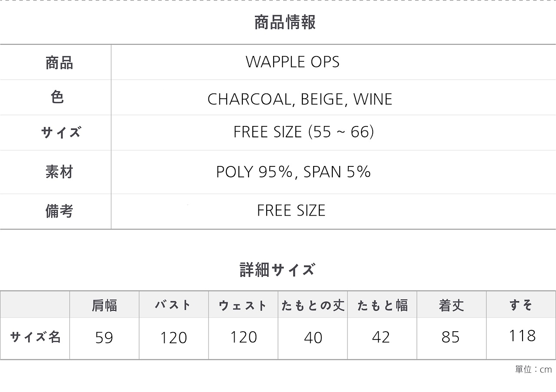Viewport: 556px width, 392px height.
Task: Click the 備考 row label
Action: point(59,211)
